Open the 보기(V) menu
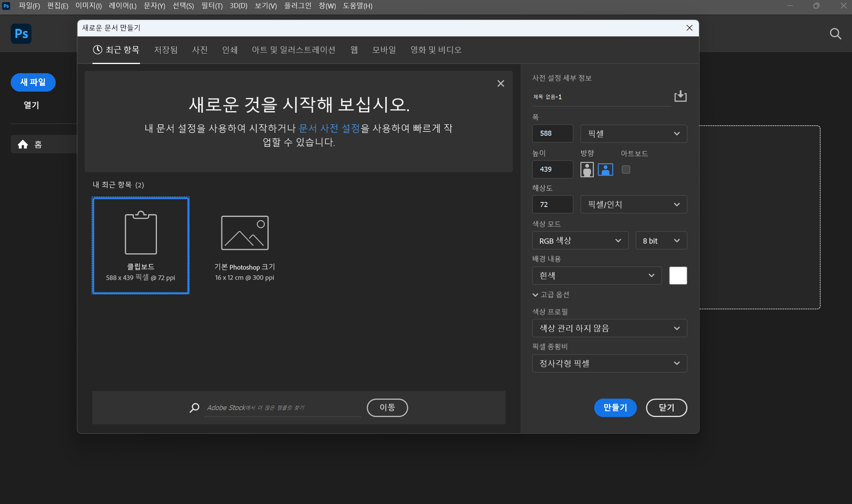 pos(265,6)
